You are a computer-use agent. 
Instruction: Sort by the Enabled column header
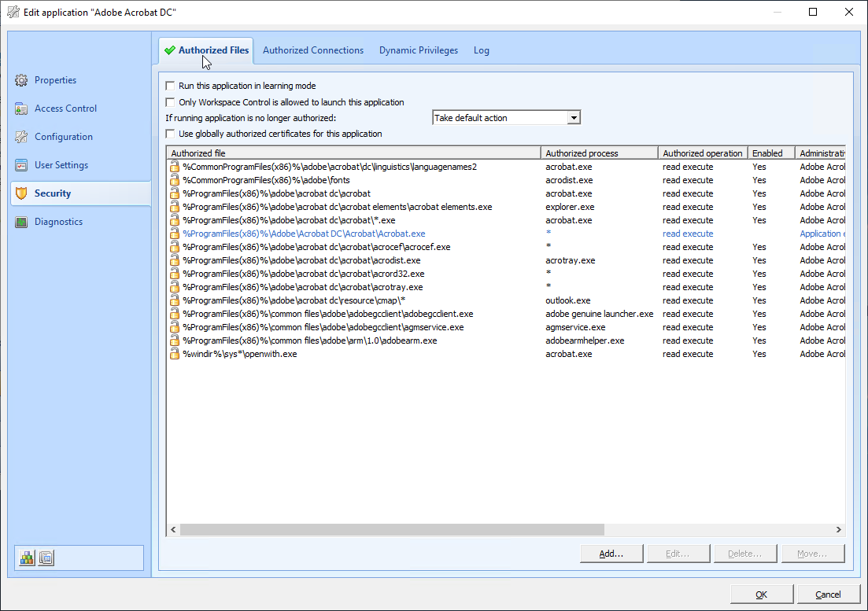tap(770, 153)
